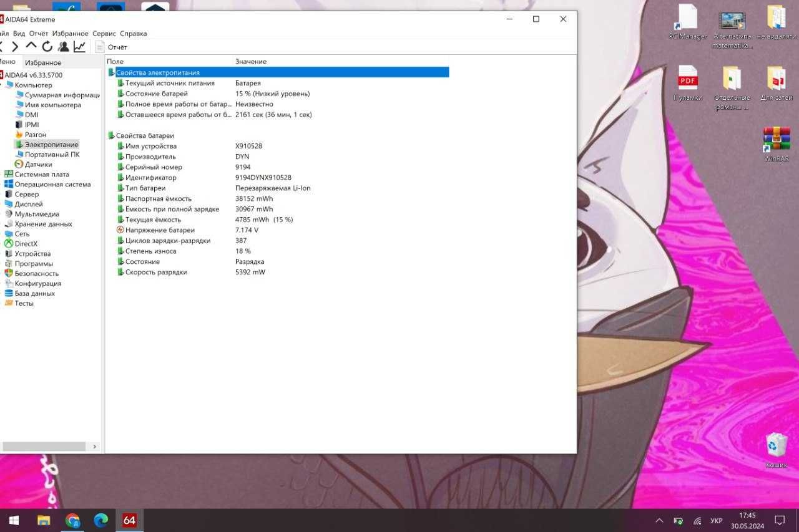799x532 pixels.
Task: Open the Recycle Bin desktop icon
Action: [777, 450]
